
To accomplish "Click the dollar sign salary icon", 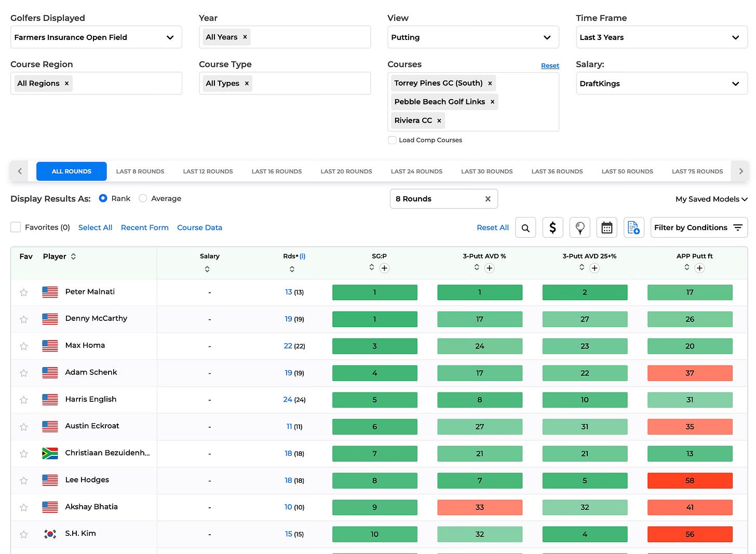I will pos(552,227).
